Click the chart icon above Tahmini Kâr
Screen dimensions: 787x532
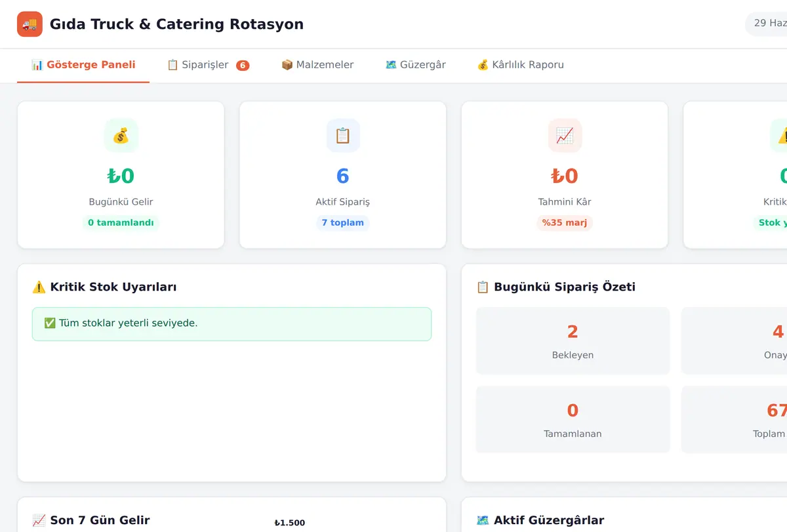(565, 135)
